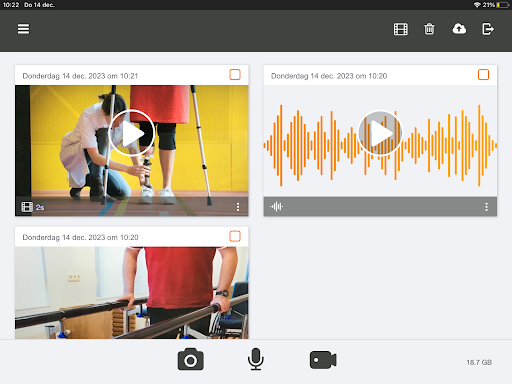Viewport: 512px width, 384px height.
Task: Select checkbox on the 10:20 photo card
Action: [235, 236]
